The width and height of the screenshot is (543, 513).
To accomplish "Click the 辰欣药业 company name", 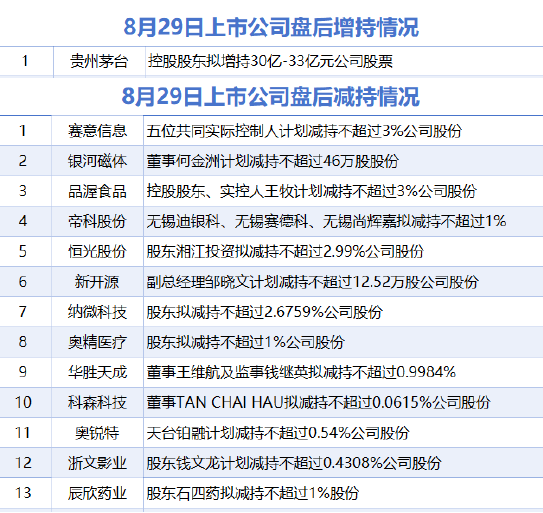I will click(x=97, y=493).
